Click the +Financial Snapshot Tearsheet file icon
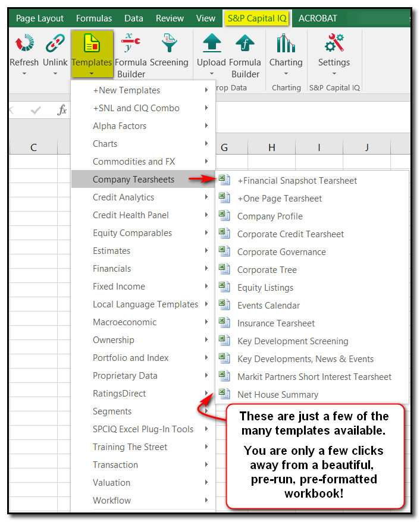Screen dimensions: 420x522 tap(224, 180)
